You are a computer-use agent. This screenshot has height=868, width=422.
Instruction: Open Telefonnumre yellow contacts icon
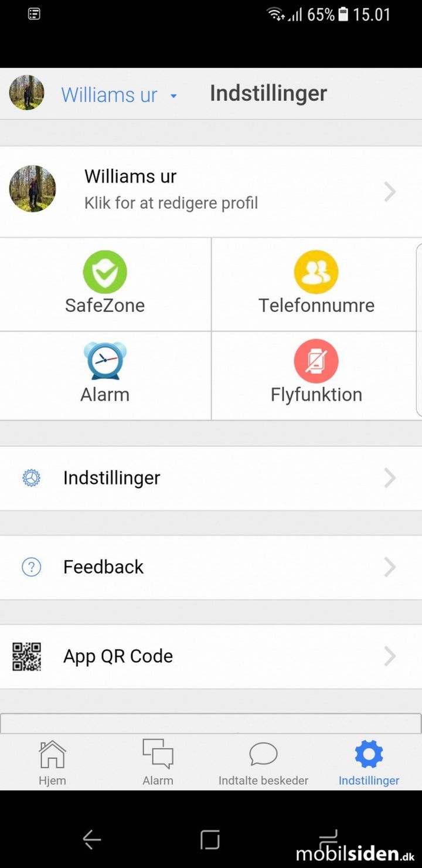pyautogui.click(x=316, y=272)
